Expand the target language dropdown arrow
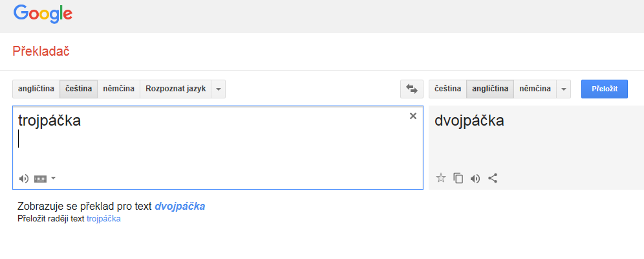Screen dimensions: 644x259 click(x=564, y=89)
